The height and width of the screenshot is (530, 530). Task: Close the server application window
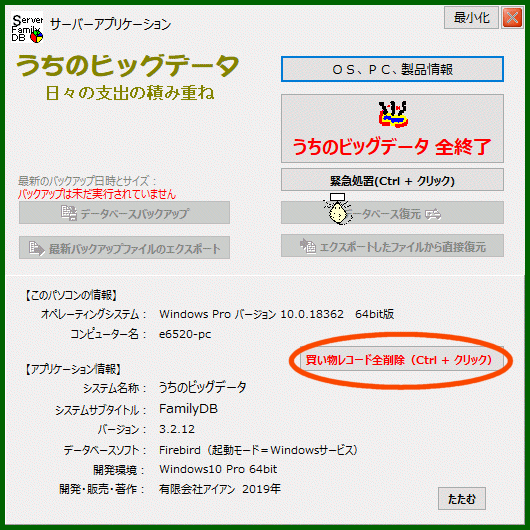click(512, 18)
